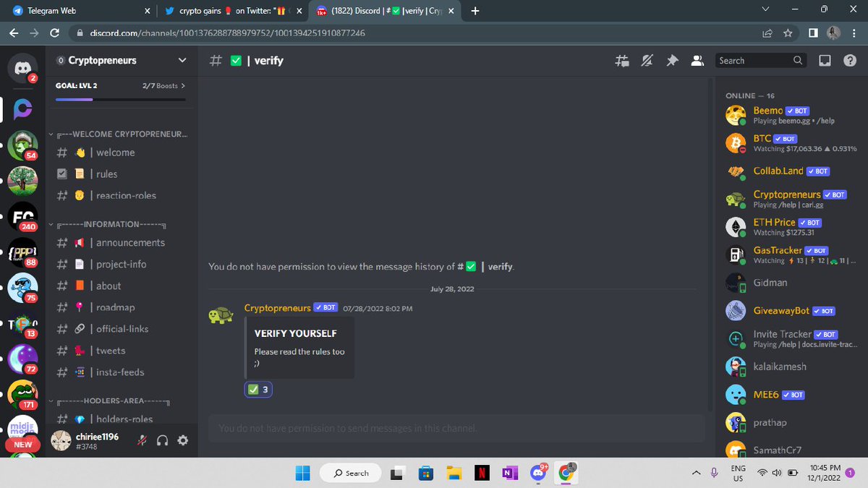The width and height of the screenshot is (868, 488).
Task: Open Chrome side panel icon
Action: coord(814,33)
